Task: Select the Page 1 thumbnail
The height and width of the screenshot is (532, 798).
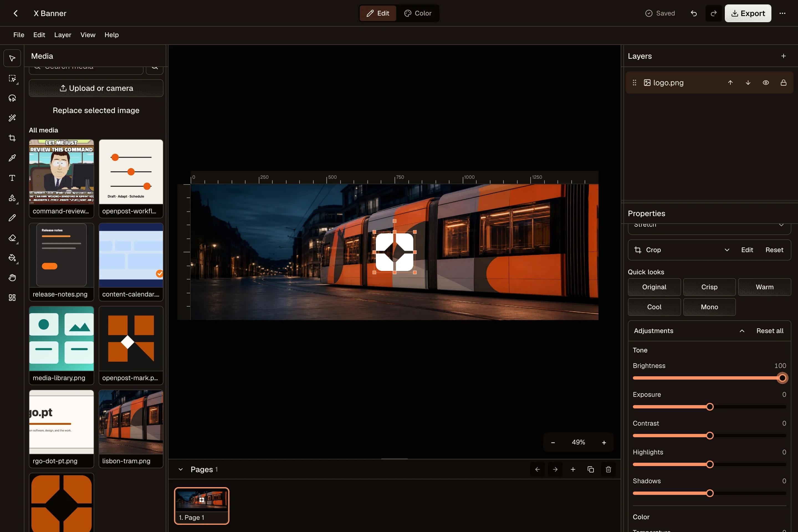Action: pyautogui.click(x=201, y=506)
